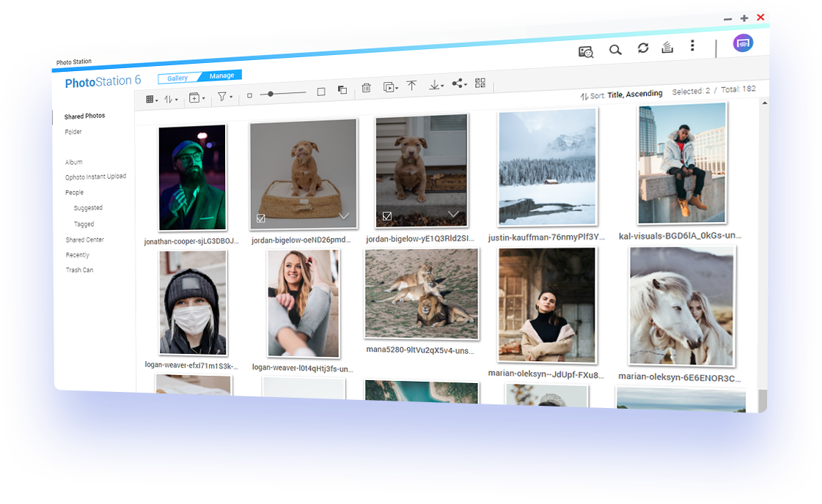Open the share options dropdown
The image size is (822, 504).
458,84
